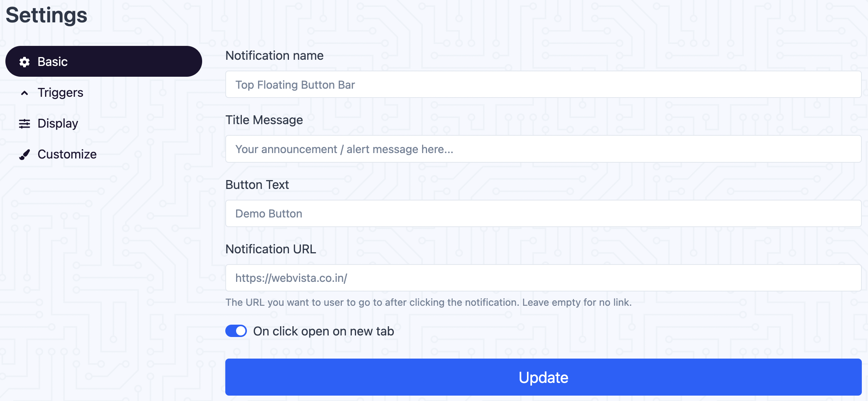Click the paintbrush icon beside Customize
The image size is (868, 401).
[24, 155]
